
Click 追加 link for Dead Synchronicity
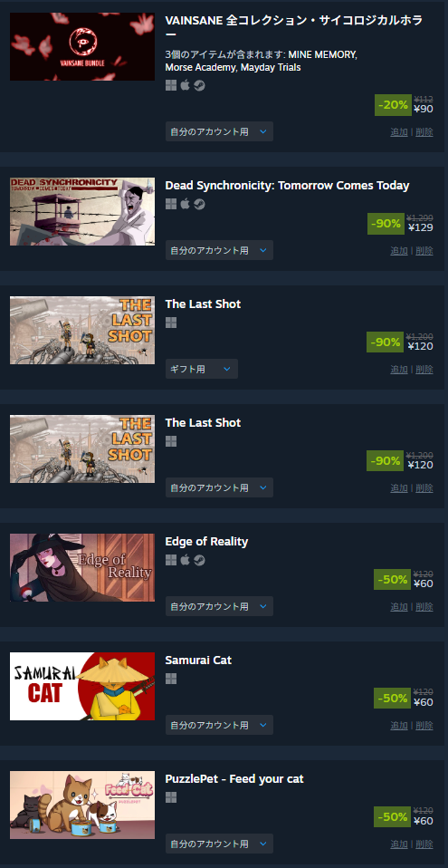(399, 250)
